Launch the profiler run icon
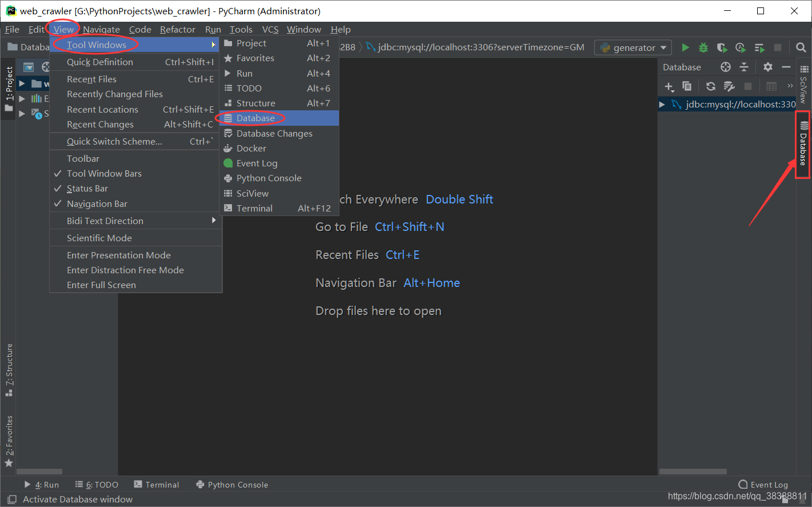 click(x=741, y=47)
